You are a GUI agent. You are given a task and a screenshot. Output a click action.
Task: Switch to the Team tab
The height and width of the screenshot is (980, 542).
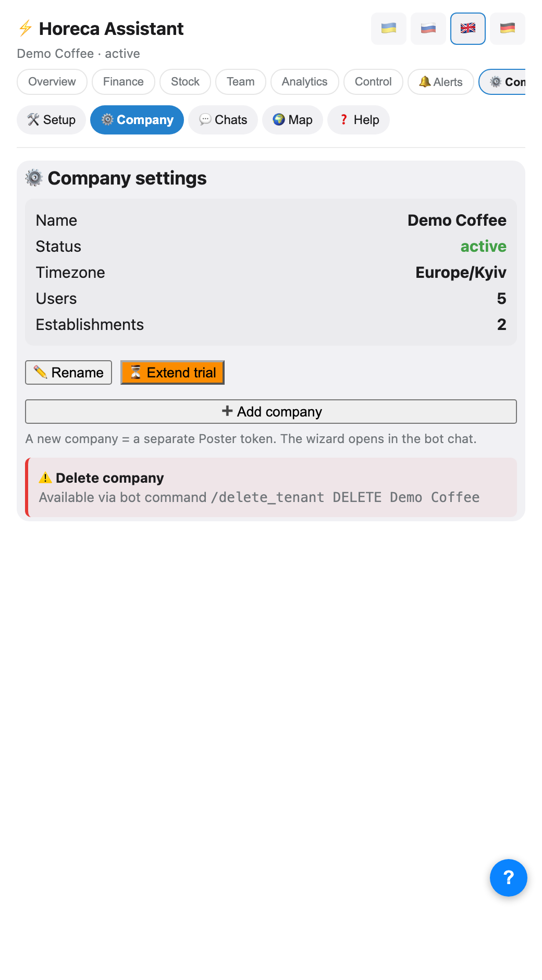pyautogui.click(x=241, y=82)
